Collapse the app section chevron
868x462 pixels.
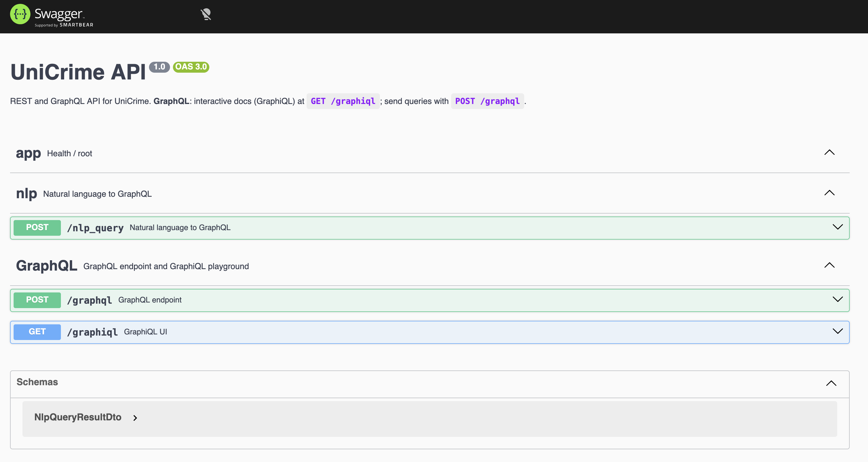coord(829,152)
